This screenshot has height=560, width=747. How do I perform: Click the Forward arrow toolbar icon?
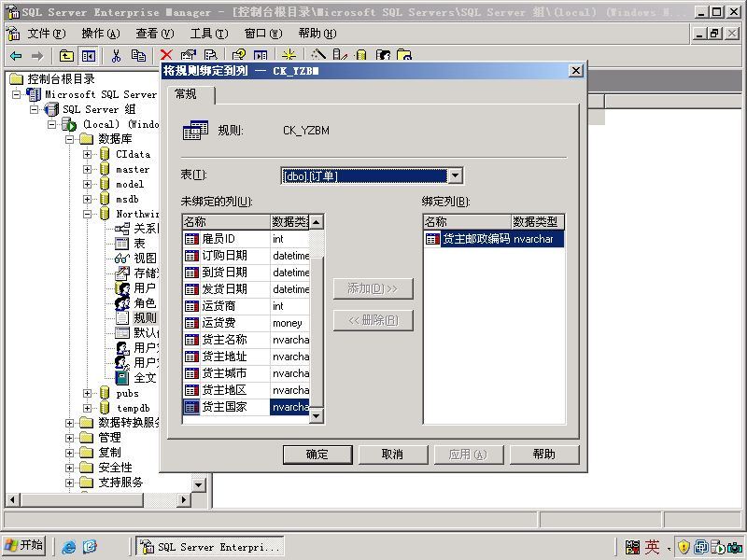click(36, 56)
